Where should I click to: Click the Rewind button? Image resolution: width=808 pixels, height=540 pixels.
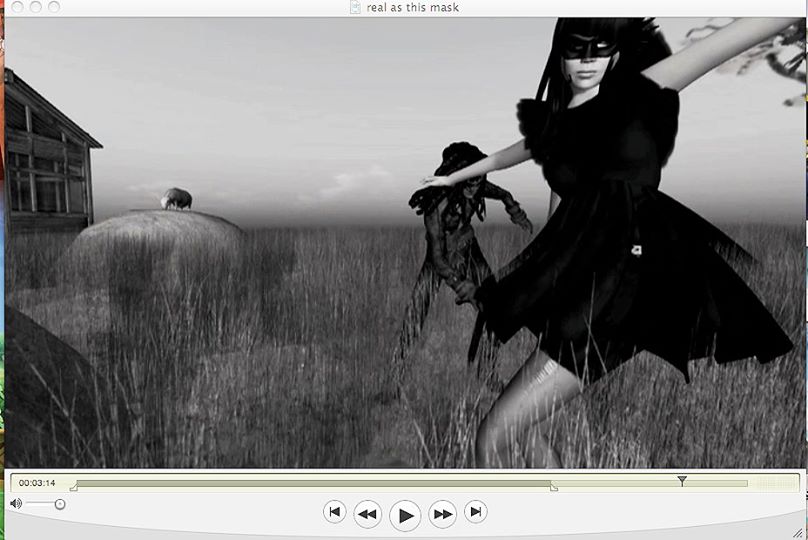[368, 513]
